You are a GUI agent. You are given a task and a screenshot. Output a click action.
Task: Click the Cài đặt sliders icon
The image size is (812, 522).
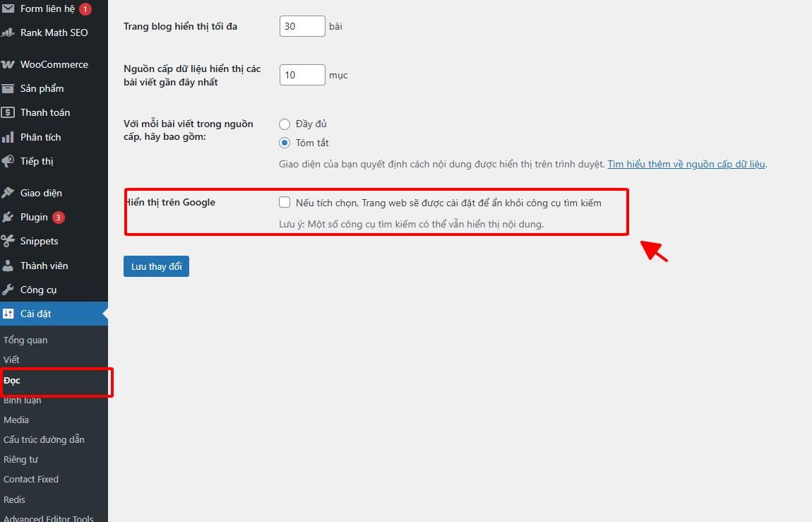8,314
